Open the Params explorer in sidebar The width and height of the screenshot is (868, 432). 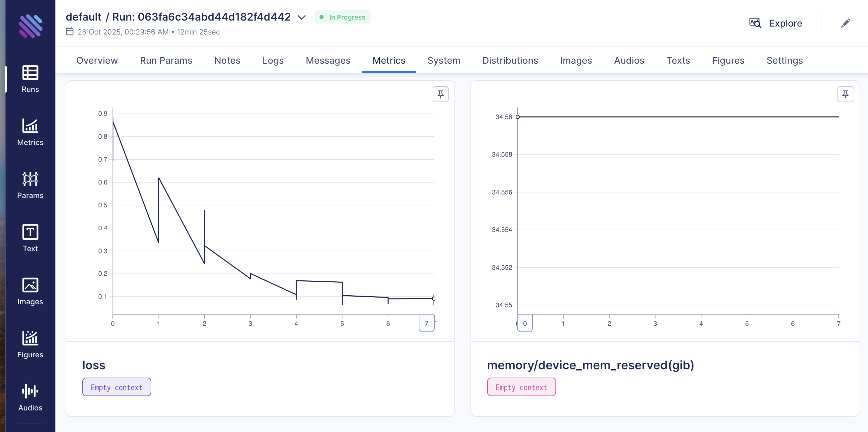click(30, 185)
